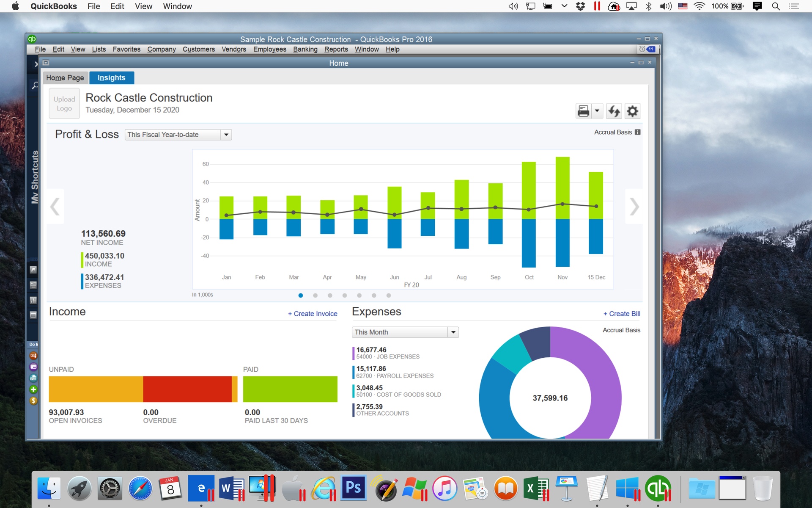Click the Create Bill link
This screenshot has width=812, height=508.
[622, 314]
